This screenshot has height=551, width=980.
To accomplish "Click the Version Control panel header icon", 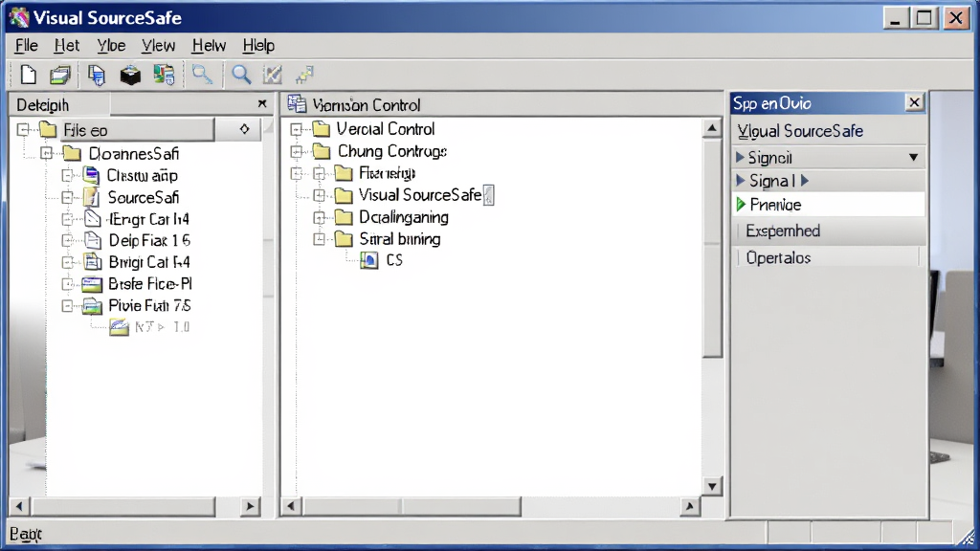I will pos(297,103).
